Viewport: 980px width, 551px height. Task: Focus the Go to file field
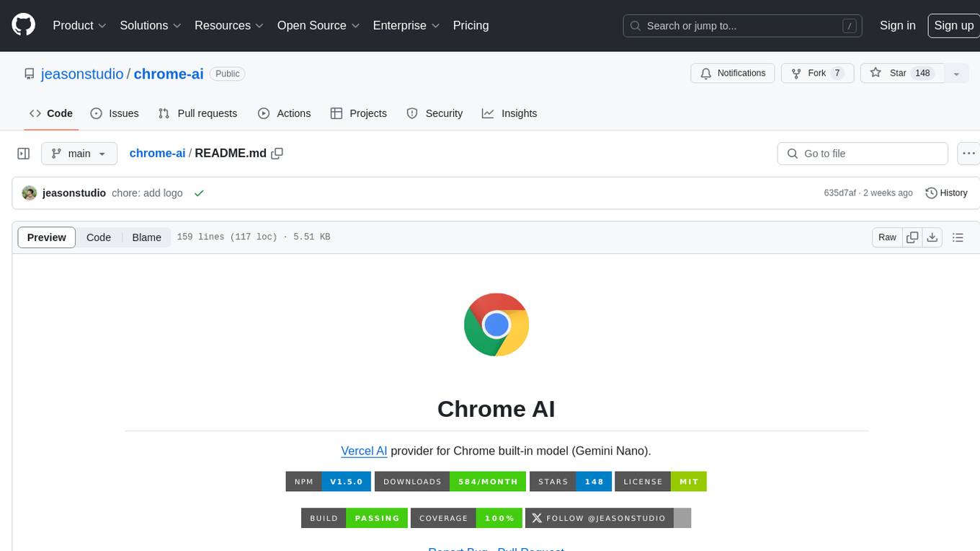pyautogui.click(x=863, y=154)
